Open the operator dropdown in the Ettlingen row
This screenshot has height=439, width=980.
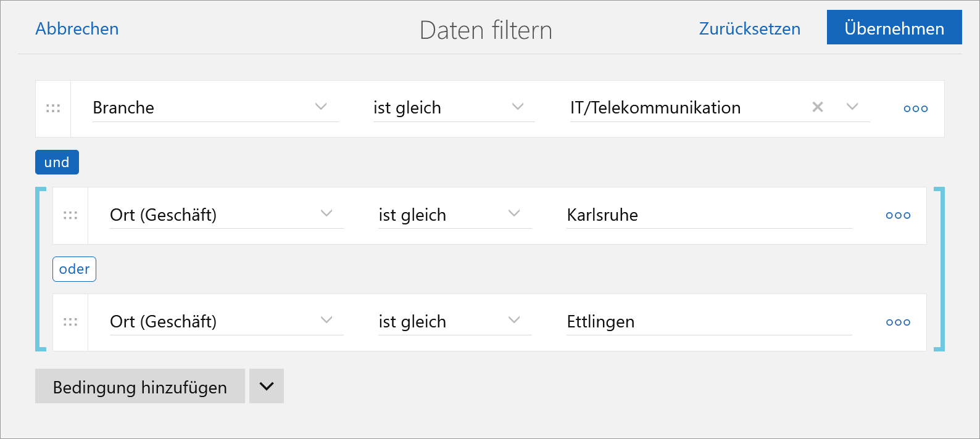click(x=514, y=320)
